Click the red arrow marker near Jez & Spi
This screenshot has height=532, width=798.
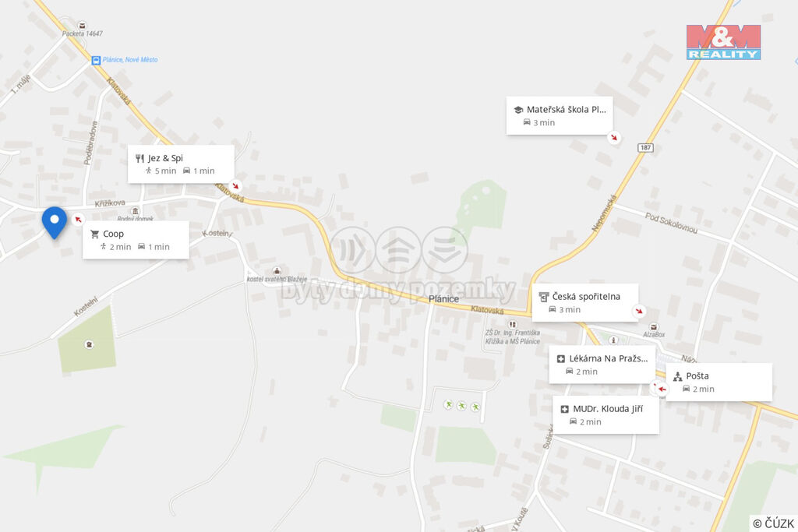(235, 185)
